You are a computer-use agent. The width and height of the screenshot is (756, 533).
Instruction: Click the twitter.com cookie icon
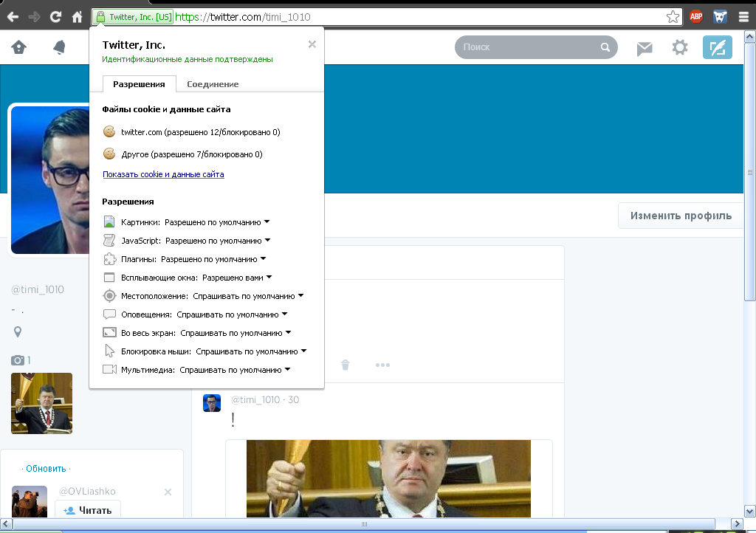109,131
